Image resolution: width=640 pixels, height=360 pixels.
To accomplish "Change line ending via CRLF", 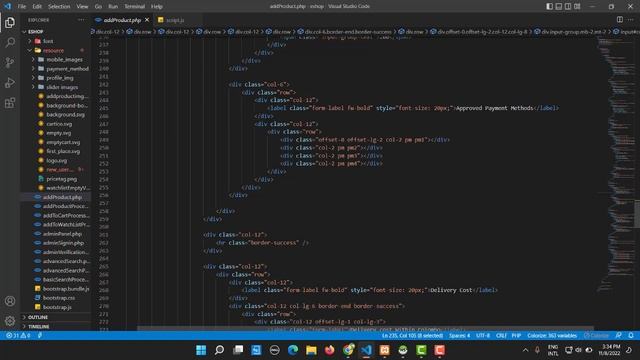I will (x=501, y=336).
